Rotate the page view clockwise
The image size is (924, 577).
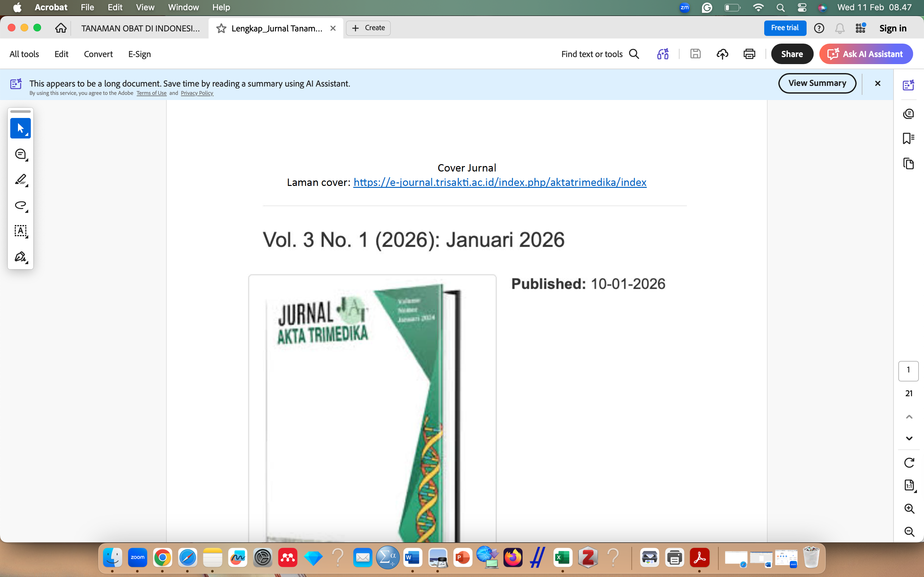pos(909,463)
